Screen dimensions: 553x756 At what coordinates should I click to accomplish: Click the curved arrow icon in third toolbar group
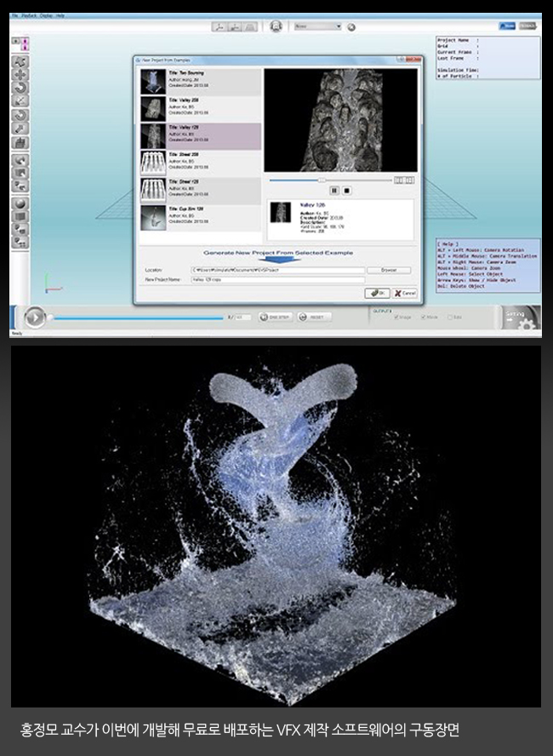tap(20, 160)
